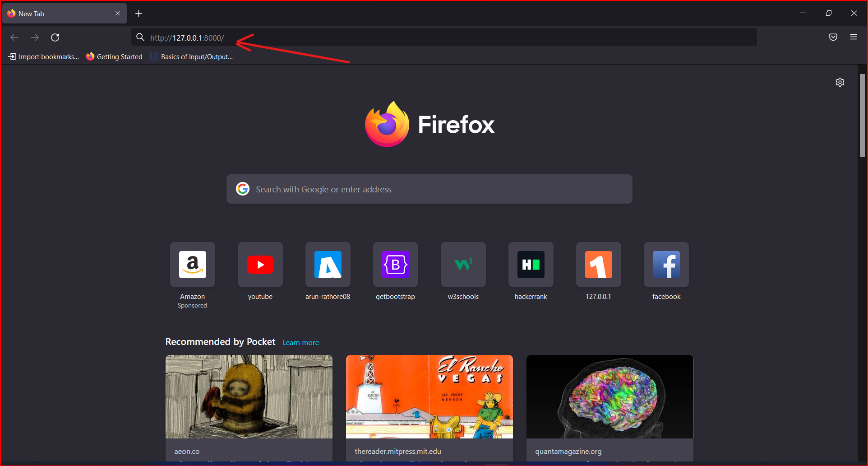Minimize the Firefox window
Screen dimensions: 868x466
(x=803, y=13)
